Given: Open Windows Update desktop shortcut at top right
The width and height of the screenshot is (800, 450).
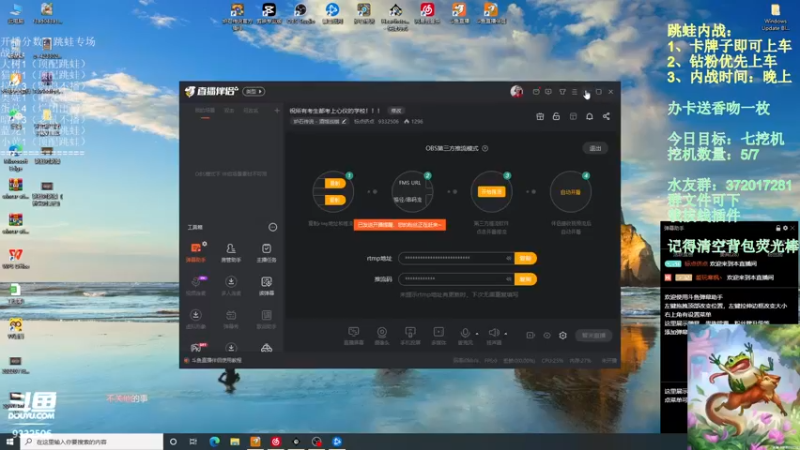Looking at the screenshot, I should [x=775, y=16].
